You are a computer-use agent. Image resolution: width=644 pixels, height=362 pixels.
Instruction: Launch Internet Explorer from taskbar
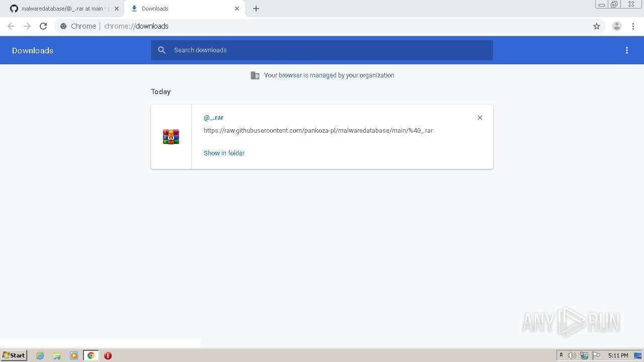40,355
